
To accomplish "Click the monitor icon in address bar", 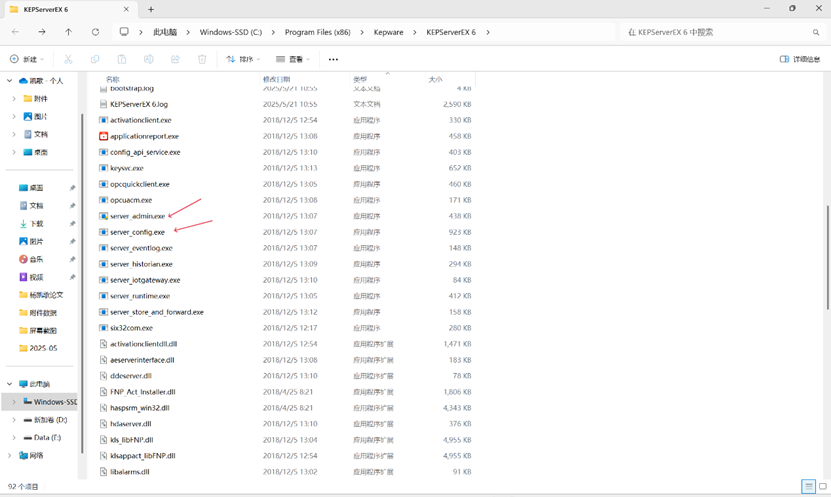I will point(124,32).
